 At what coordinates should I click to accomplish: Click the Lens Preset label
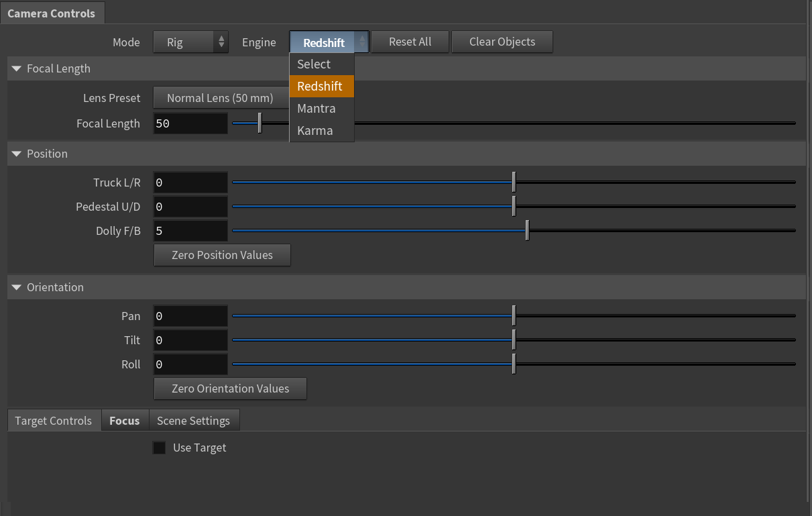coord(112,98)
